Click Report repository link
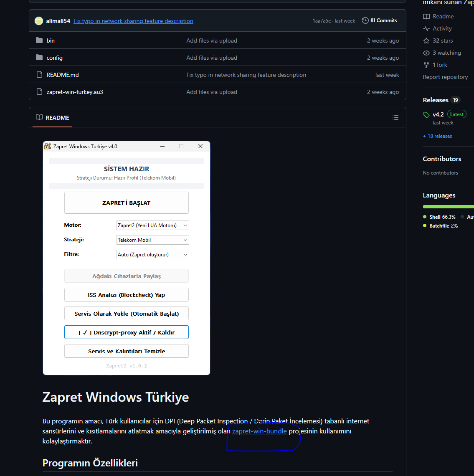 click(x=445, y=77)
